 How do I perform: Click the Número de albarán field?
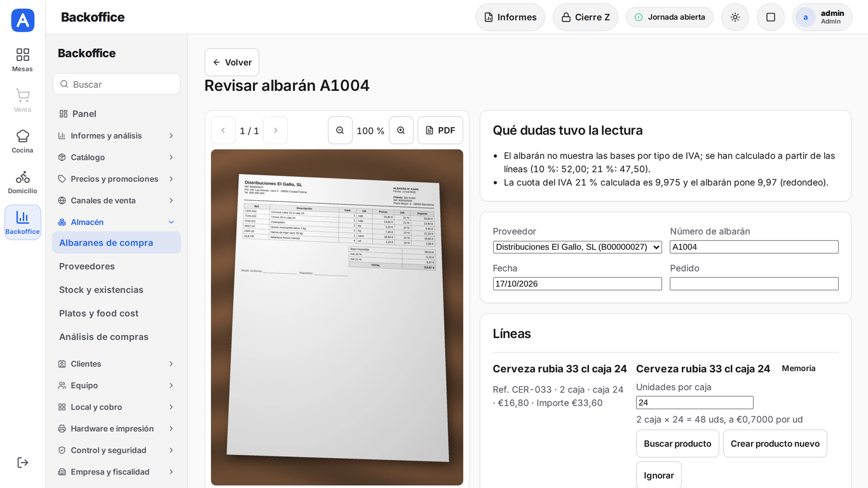tap(754, 247)
